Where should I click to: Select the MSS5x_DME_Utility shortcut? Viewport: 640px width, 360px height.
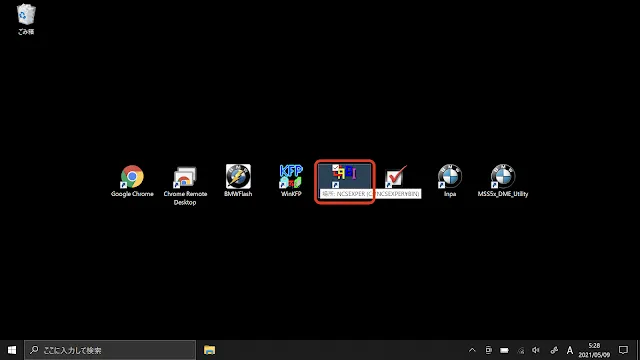pyautogui.click(x=503, y=181)
